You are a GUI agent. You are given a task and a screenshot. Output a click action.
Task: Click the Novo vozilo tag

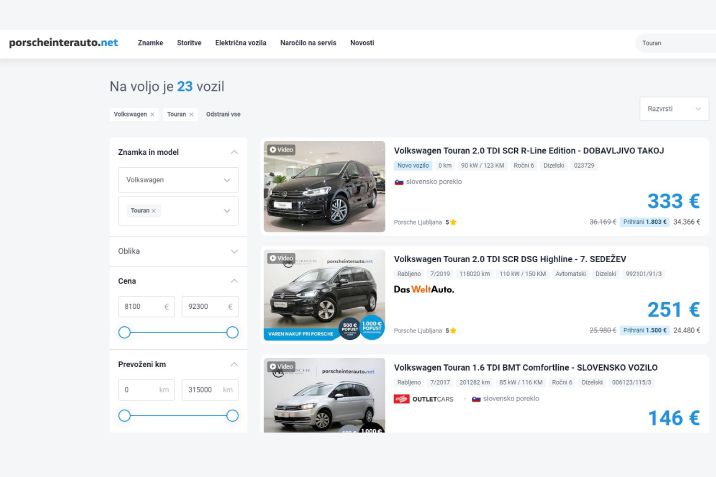coord(413,166)
